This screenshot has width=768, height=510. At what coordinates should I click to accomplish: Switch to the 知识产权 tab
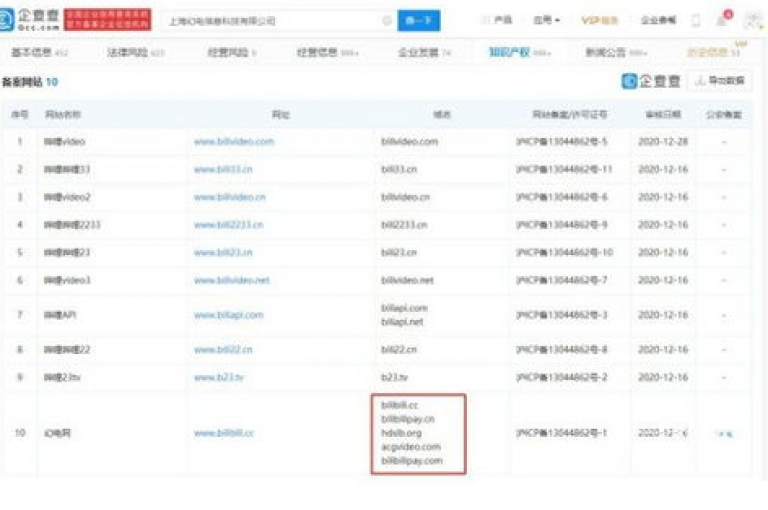520,52
